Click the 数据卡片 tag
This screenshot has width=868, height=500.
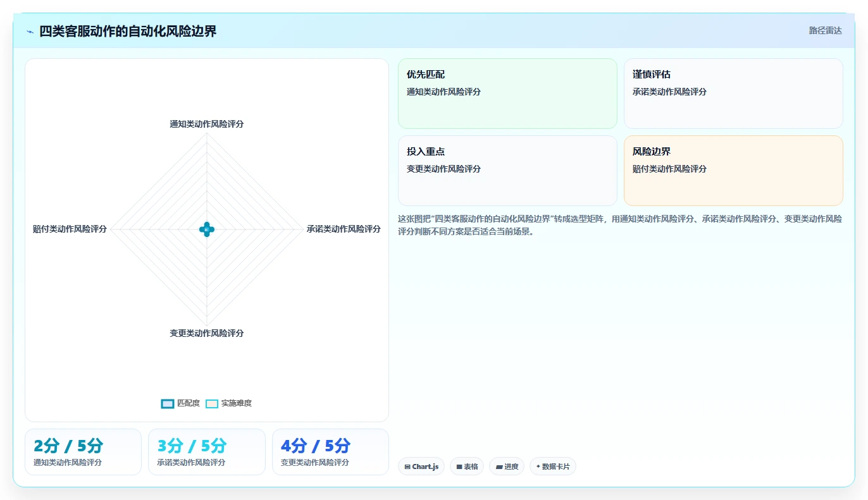(x=553, y=466)
